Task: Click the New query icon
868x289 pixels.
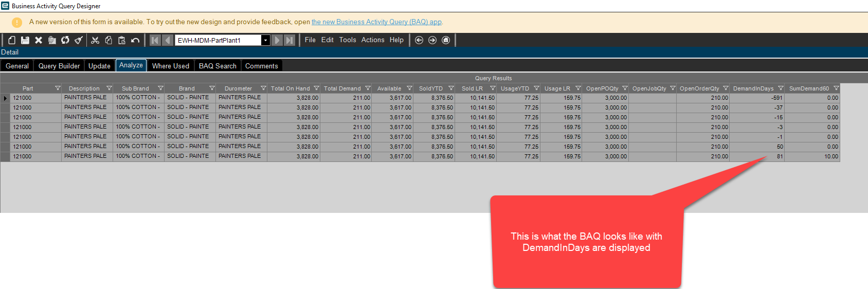Action: point(12,40)
